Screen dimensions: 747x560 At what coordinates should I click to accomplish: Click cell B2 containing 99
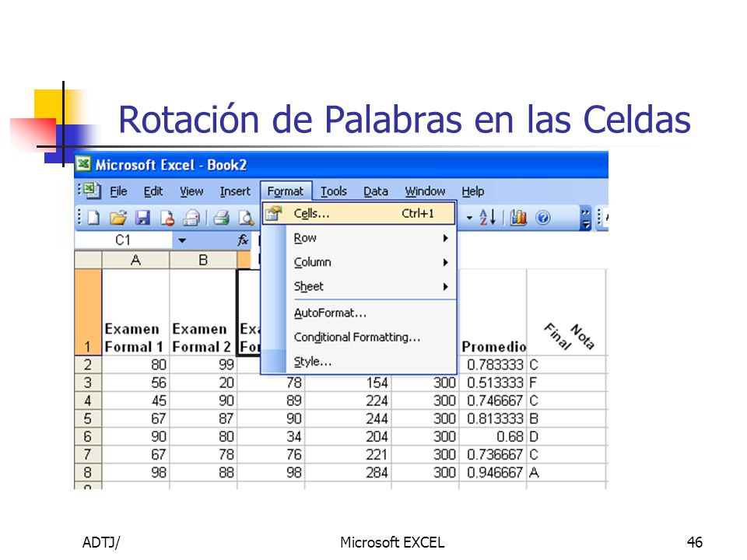click(x=203, y=365)
